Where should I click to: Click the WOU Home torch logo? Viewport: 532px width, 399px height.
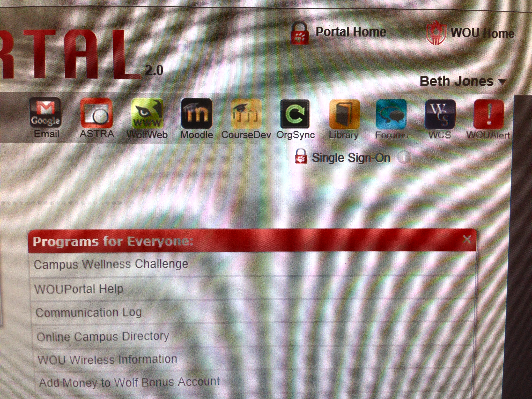coord(436,33)
